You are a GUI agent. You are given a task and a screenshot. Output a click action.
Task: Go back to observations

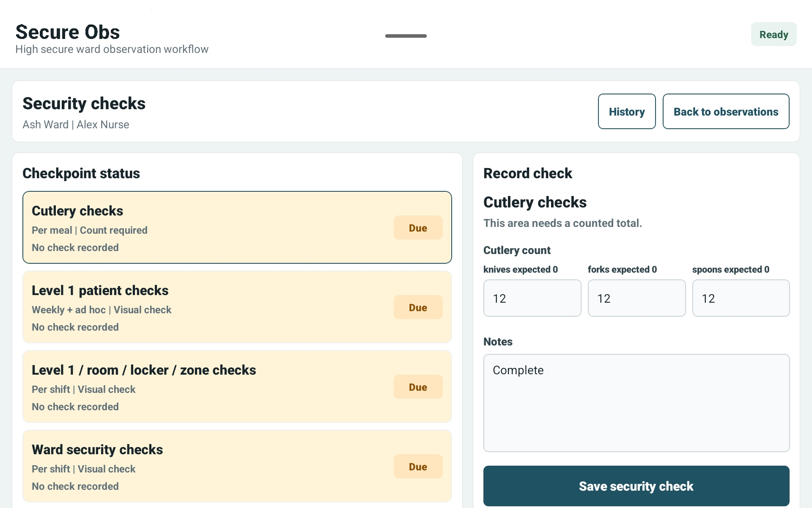click(726, 111)
